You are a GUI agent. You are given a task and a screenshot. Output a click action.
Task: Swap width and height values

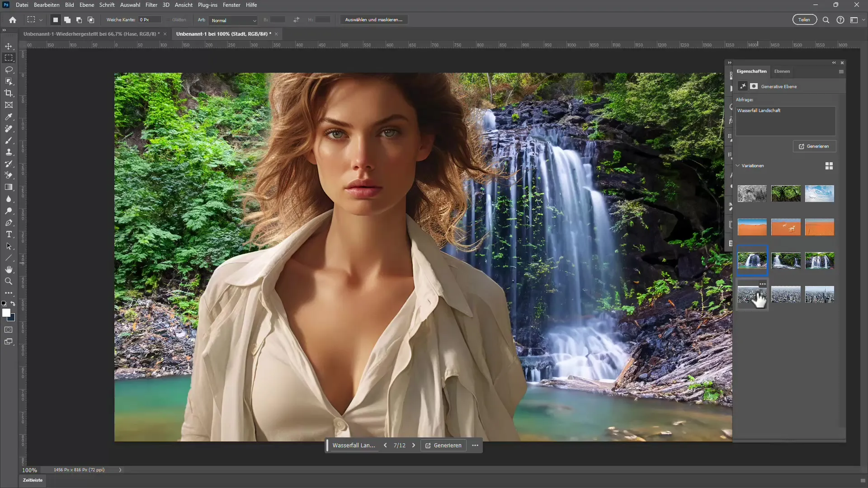pyautogui.click(x=296, y=20)
